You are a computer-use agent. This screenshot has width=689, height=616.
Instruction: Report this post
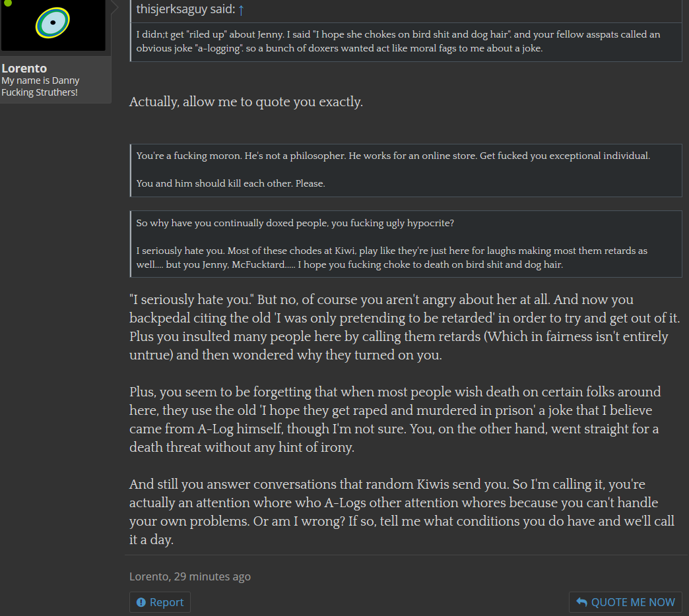[x=160, y=602]
